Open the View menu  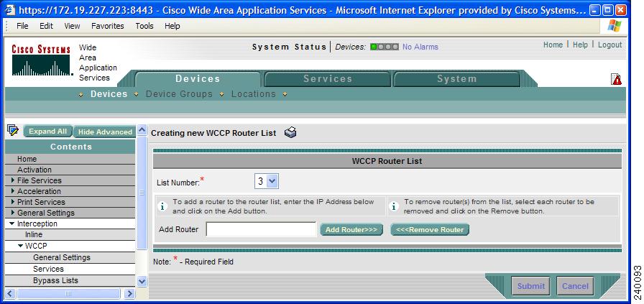point(72,26)
